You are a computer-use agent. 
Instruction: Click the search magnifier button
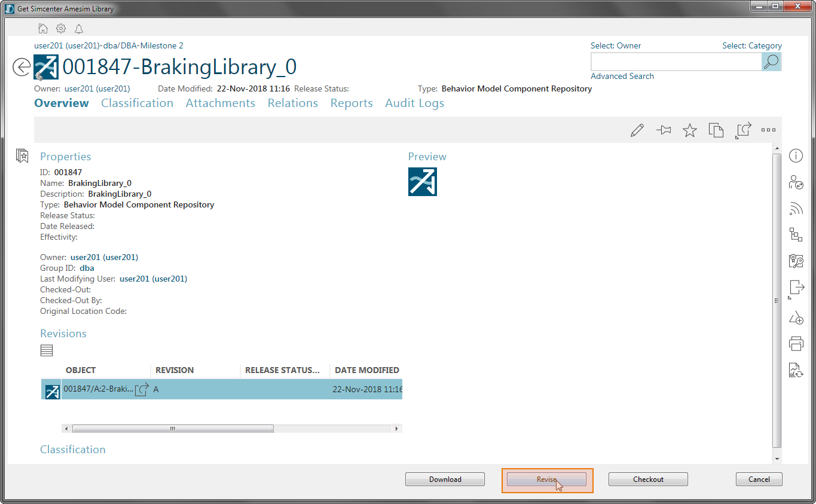(x=771, y=62)
